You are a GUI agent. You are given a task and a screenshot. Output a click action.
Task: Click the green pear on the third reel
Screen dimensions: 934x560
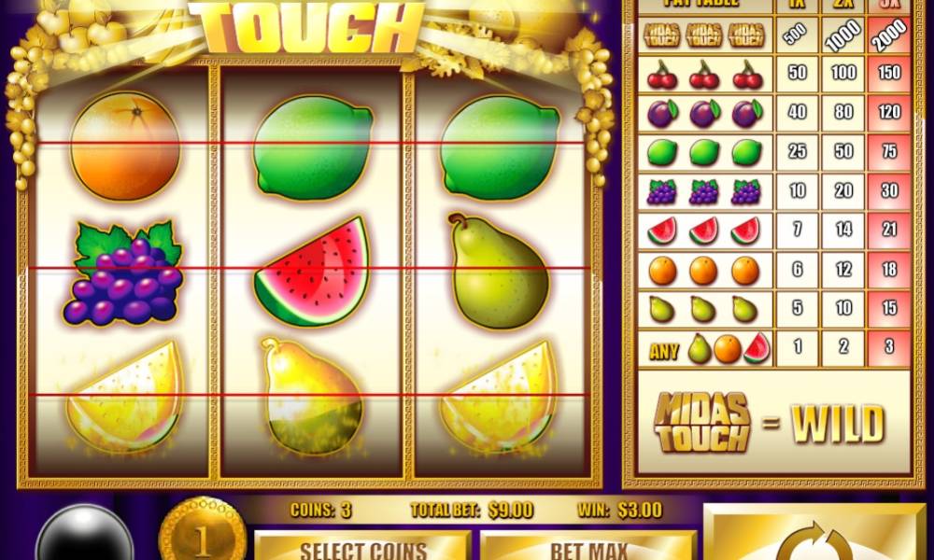tap(499, 272)
